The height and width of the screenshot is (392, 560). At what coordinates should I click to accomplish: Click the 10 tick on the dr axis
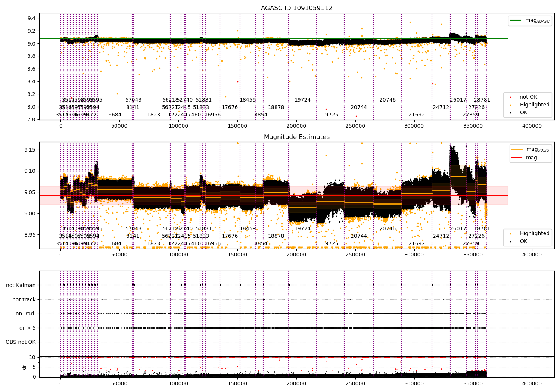(33, 357)
